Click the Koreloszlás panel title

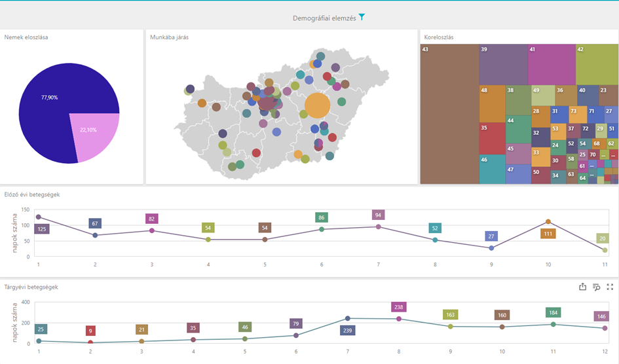pyautogui.click(x=439, y=37)
